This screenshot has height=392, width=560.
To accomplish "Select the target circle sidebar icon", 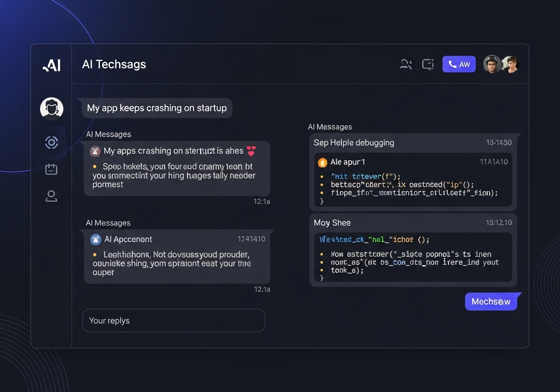I will 52,142.
